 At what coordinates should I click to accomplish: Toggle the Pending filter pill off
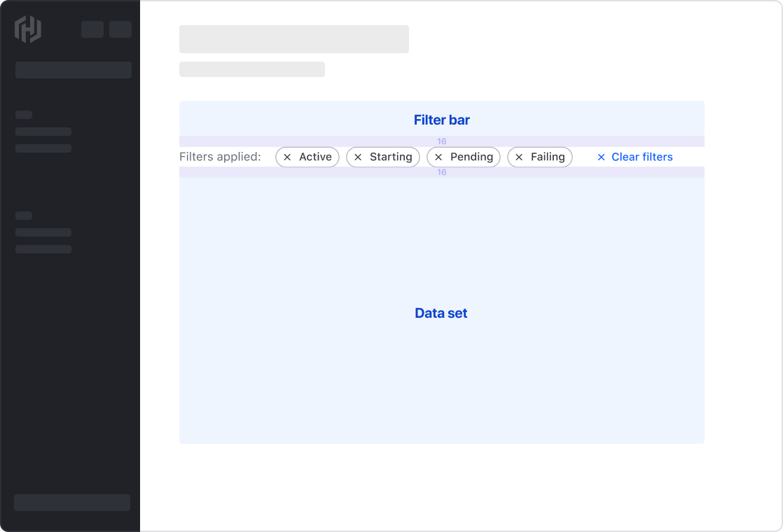tap(463, 157)
